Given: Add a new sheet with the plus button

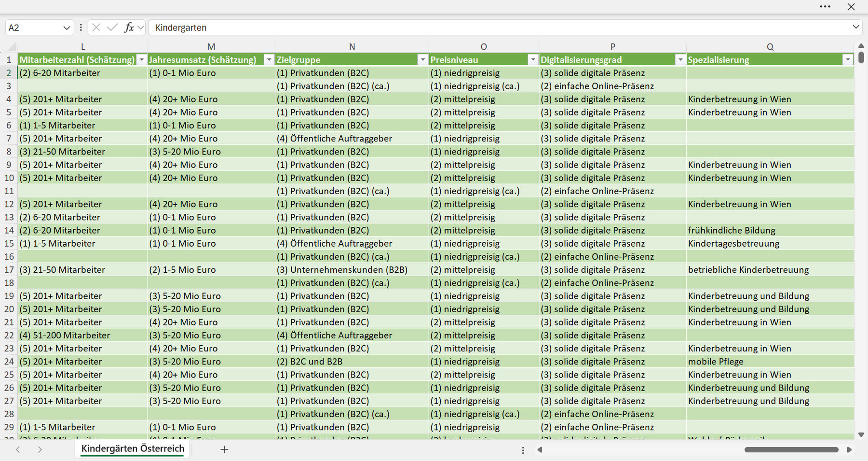Looking at the screenshot, I should point(224,449).
